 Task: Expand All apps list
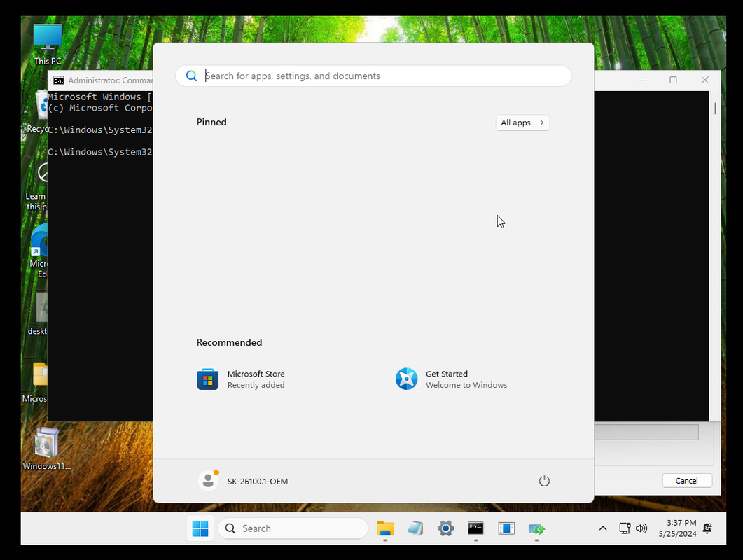tap(522, 122)
